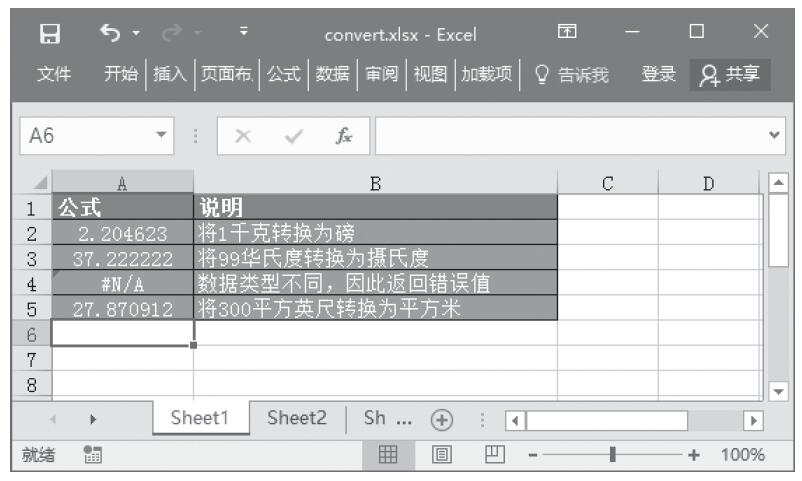Select cell A4 showing #N/A

(x=122, y=283)
